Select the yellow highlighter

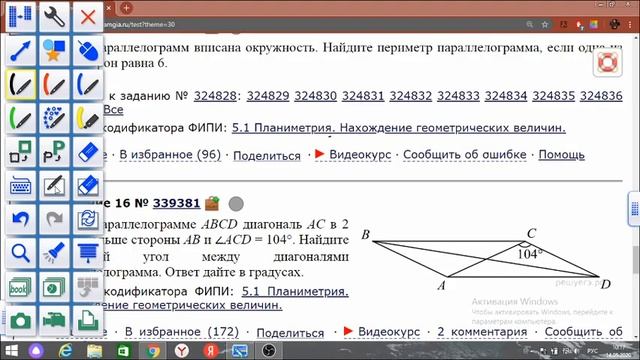88,118
